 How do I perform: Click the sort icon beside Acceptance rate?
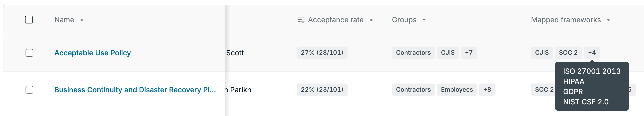pos(301,20)
